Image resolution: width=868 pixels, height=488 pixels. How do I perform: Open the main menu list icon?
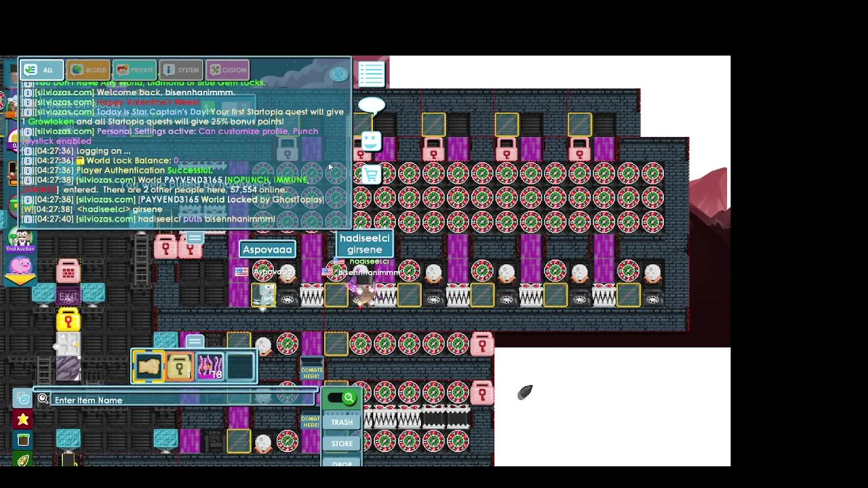coord(372,74)
